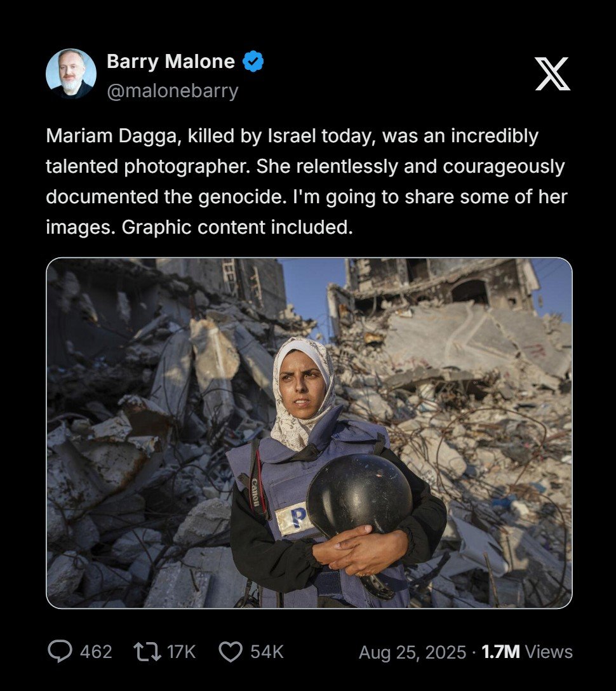Image resolution: width=616 pixels, height=691 pixels.
Task: Click the X logo
Action: tap(552, 74)
